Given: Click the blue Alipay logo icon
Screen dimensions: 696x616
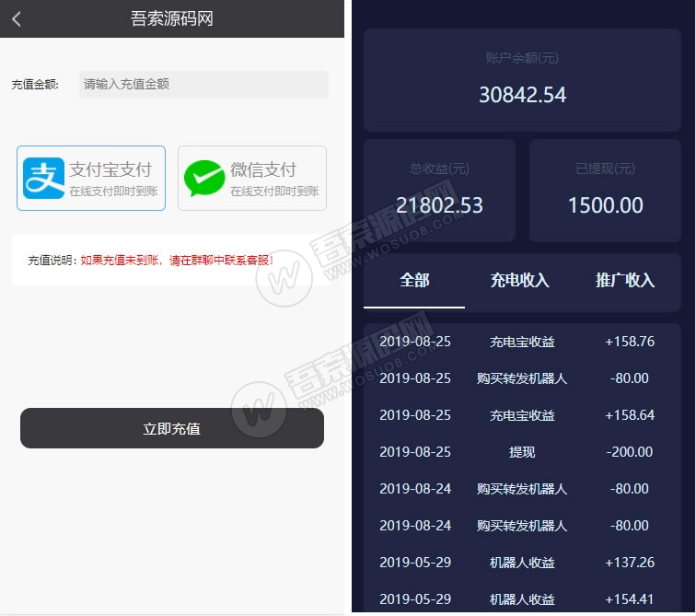Looking at the screenshot, I should click(x=43, y=179).
